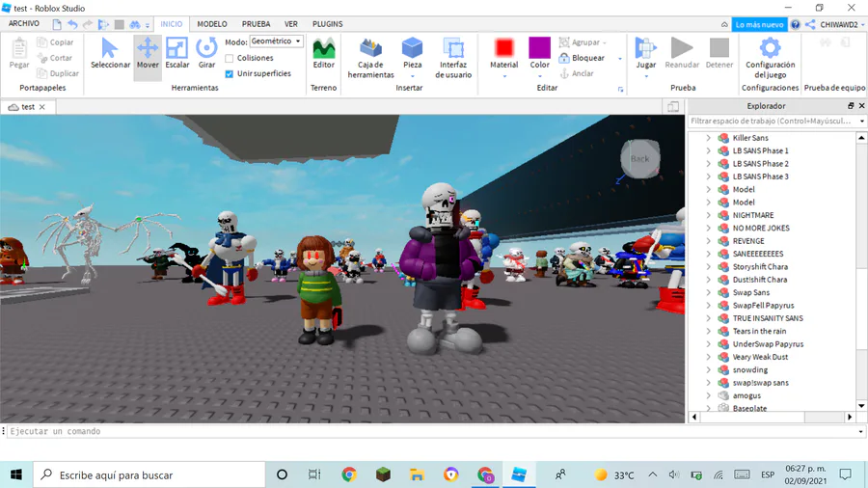Open the ARCHIVO menu
868x488 pixels.
coord(24,24)
